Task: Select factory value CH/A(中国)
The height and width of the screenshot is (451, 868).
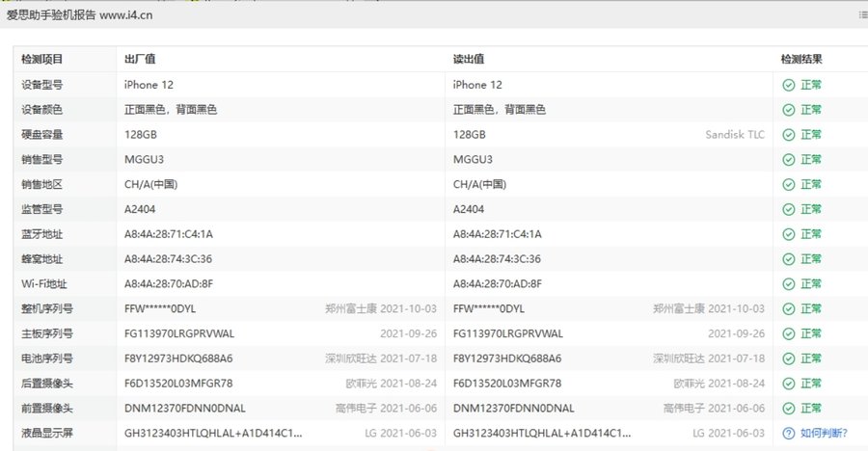Action: [150, 184]
